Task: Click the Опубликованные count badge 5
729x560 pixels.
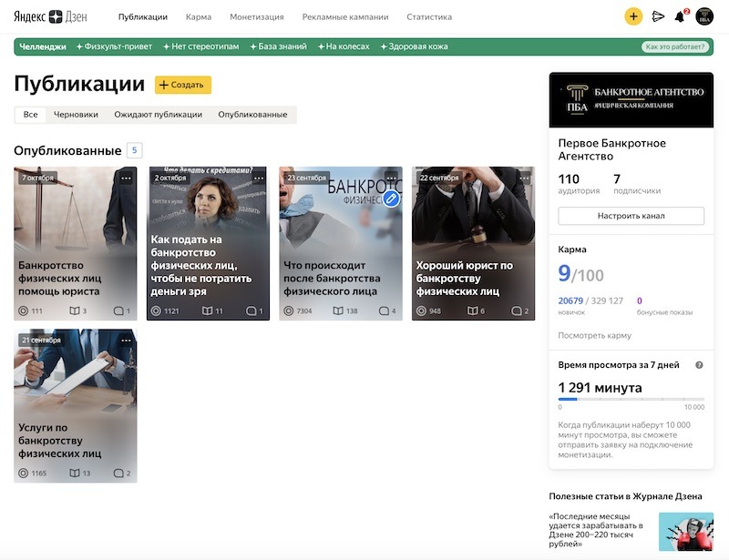Action: click(134, 150)
